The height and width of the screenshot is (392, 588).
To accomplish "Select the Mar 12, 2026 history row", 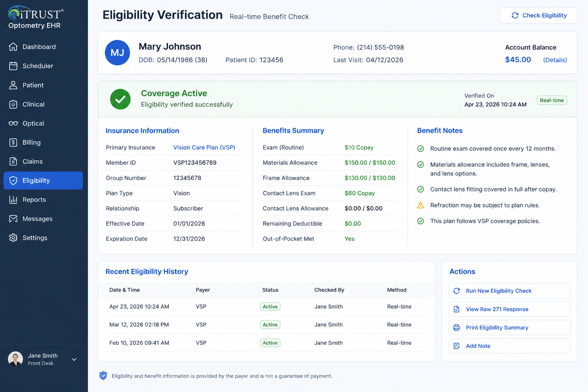I will click(x=267, y=325).
